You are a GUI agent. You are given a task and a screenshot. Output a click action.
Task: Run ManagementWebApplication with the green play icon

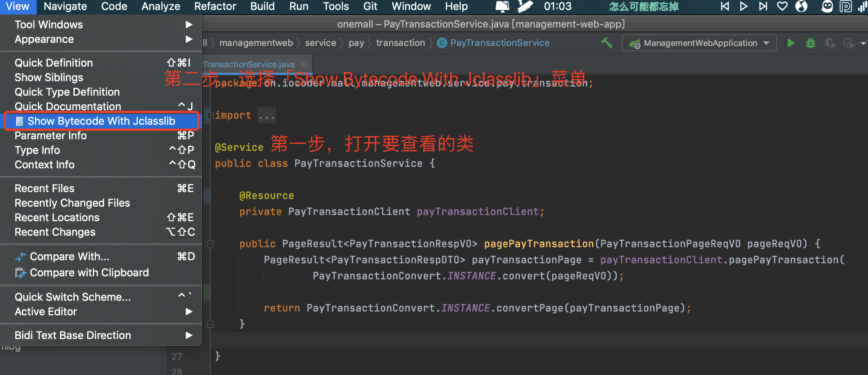pos(791,43)
